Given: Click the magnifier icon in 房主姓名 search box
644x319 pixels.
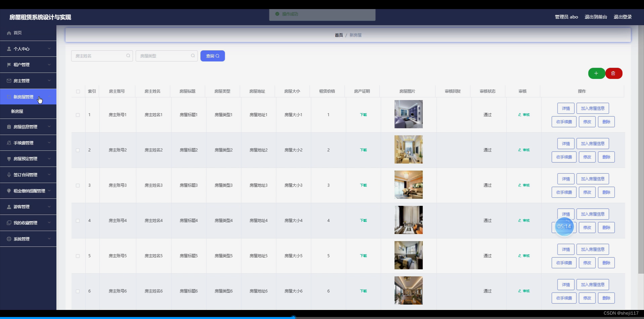Looking at the screenshot, I should click(128, 56).
